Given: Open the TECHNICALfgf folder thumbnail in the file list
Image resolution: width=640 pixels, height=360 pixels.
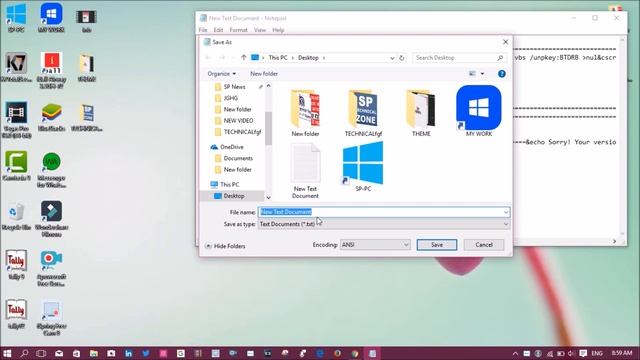Looking at the screenshot, I should [x=363, y=113].
